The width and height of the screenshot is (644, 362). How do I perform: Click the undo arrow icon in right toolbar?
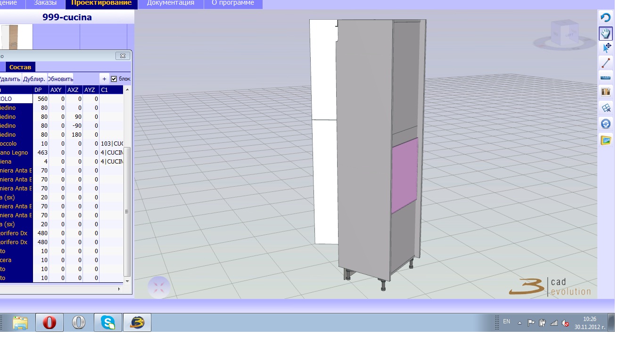coord(606,18)
